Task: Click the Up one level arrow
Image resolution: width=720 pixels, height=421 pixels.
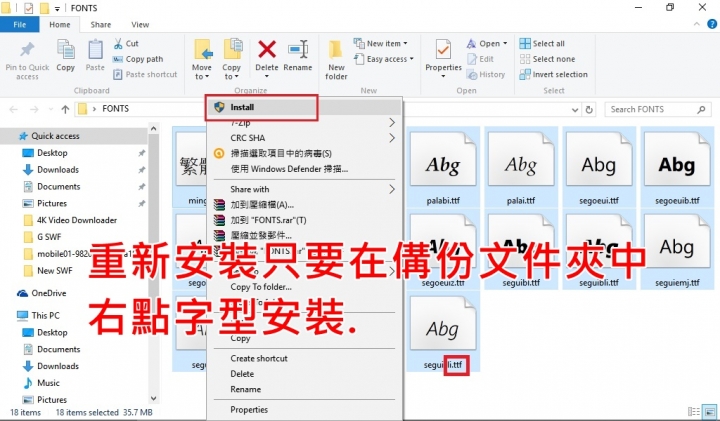Action: pyautogui.click(x=65, y=109)
